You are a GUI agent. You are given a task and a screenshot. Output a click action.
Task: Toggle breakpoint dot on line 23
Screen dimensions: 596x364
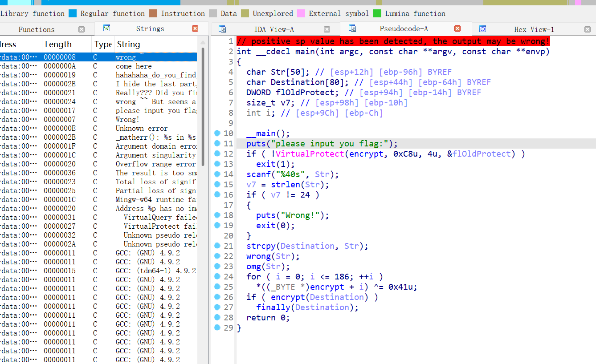click(217, 266)
